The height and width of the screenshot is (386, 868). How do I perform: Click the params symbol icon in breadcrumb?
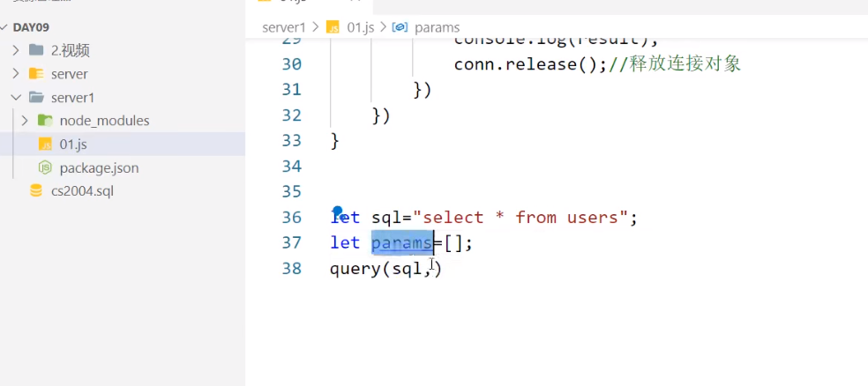click(x=400, y=27)
